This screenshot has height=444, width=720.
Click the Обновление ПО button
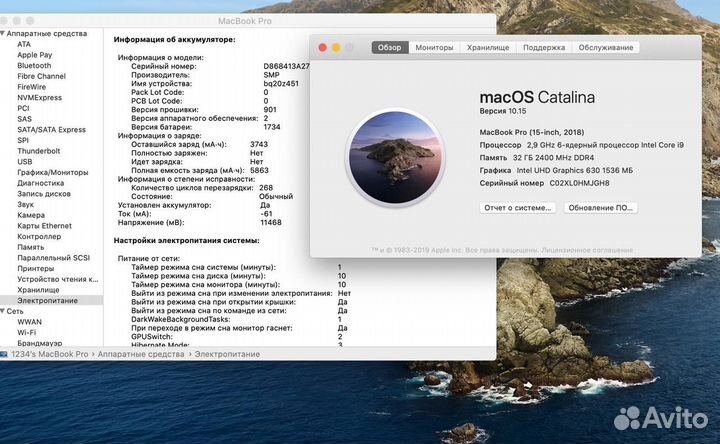(x=600, y=208)
